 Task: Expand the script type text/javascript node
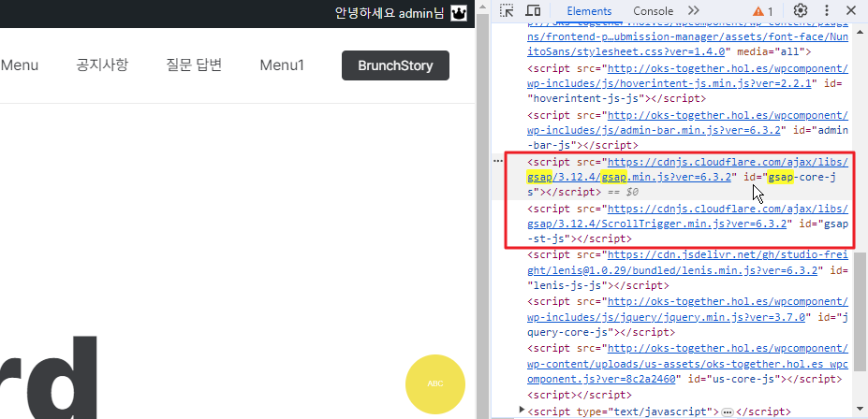521,409
